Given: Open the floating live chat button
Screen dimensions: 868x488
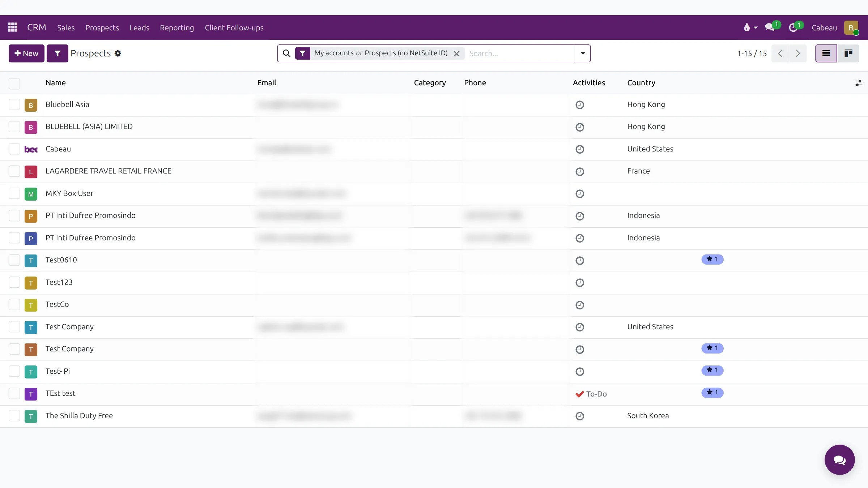Looking at the screenshot, I should (x=839, y=460).
